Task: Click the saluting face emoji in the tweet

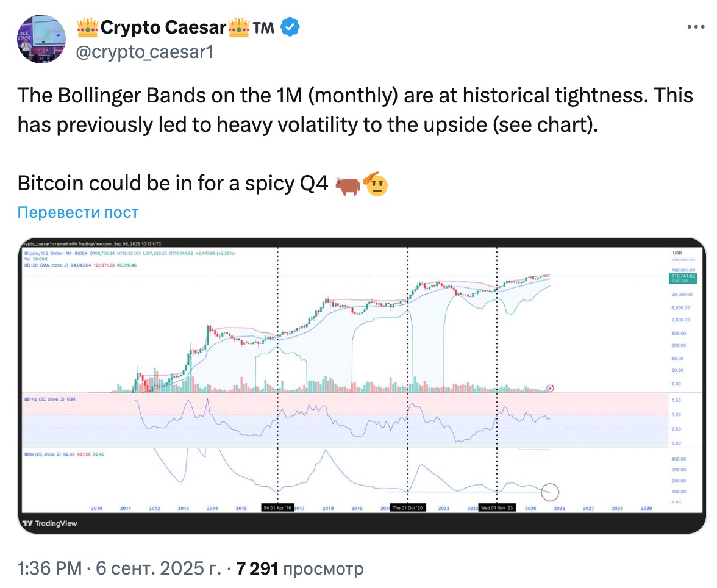Action: pos(376,184)
